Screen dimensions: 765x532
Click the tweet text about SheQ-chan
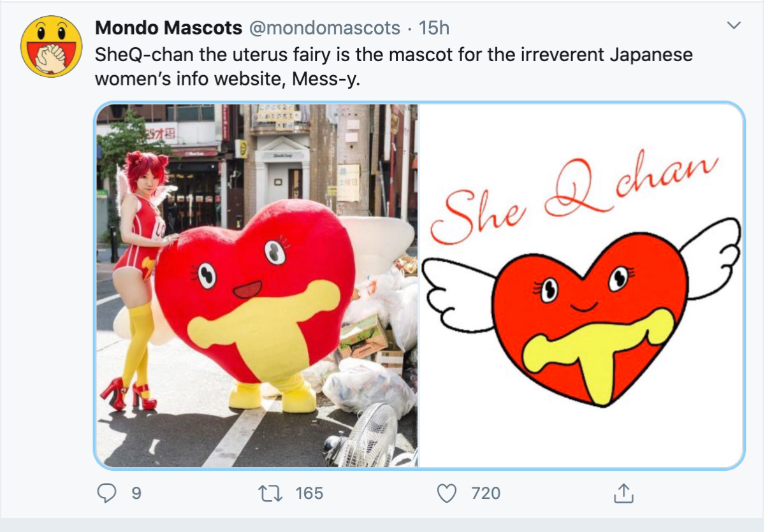(393, 66)
